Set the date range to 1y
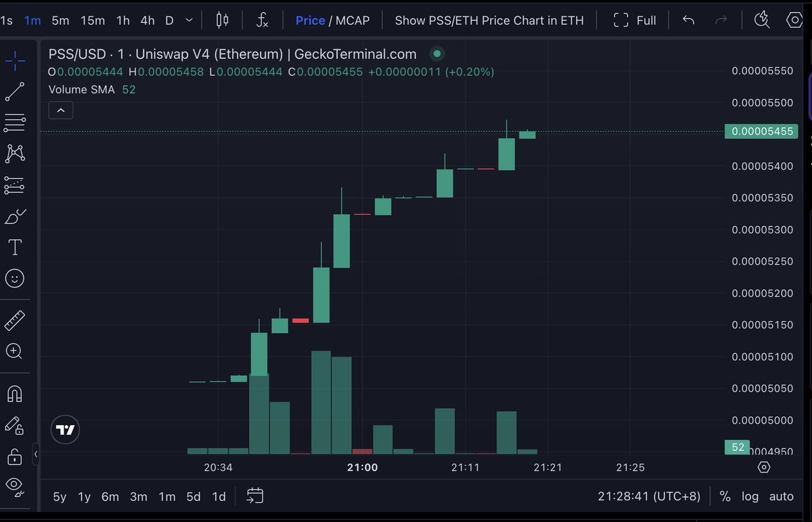Viewport: 812px width, 522px height. coord(84,496)
